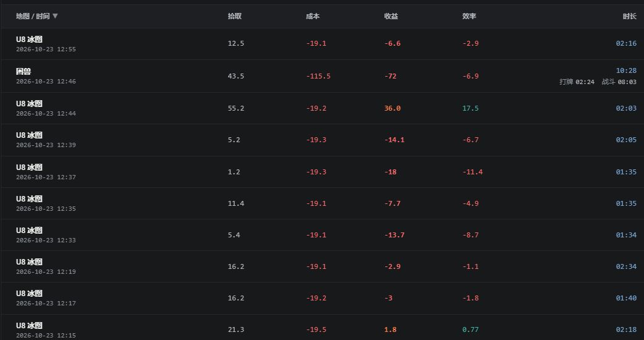
Task: Click duration 02:05
Action: [626, 140]
